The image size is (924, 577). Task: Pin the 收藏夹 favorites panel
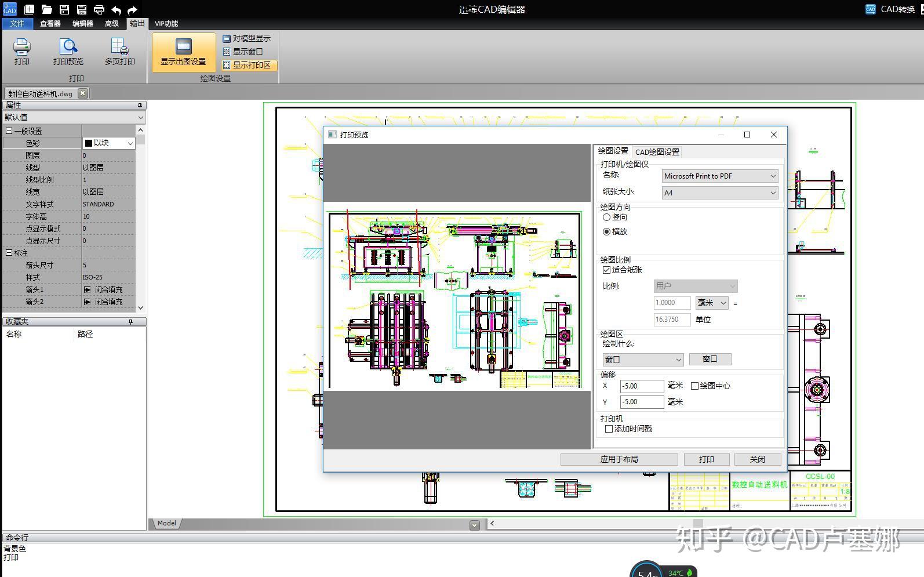[x=130, y=322]
